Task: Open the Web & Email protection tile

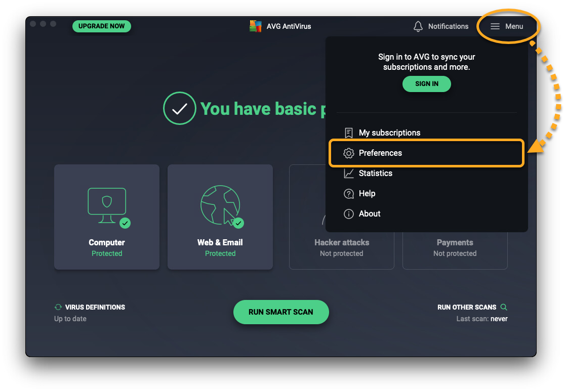Action: (220, 217)
